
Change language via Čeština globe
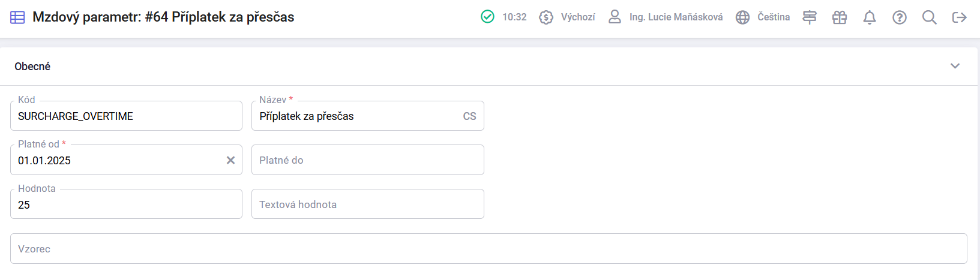[x=763, y=17]
